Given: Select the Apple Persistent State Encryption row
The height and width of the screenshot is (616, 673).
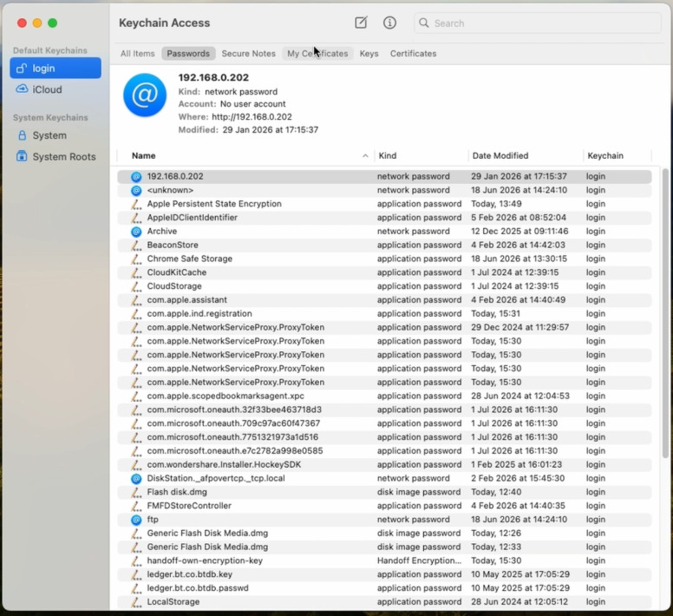Looking at the screenshot, I should point(384,204).
